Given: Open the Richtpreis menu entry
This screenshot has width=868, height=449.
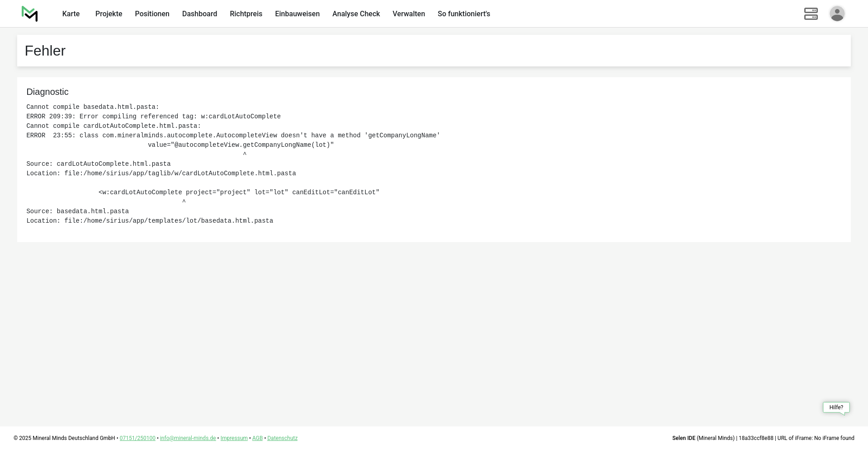Looking at the screenshot, I should coord(246,14).
